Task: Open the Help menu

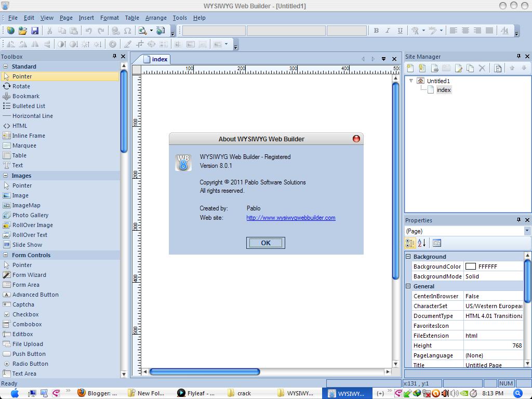Action: click(x=199, y=18)
